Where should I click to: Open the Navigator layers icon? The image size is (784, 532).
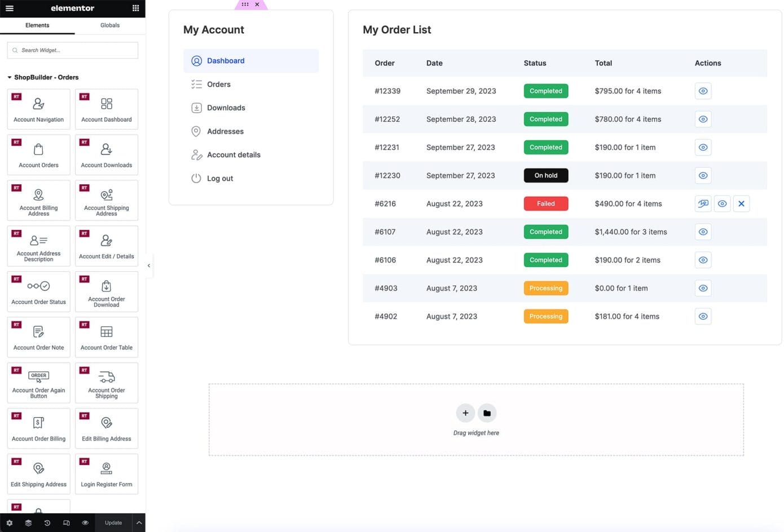(28, 523)
